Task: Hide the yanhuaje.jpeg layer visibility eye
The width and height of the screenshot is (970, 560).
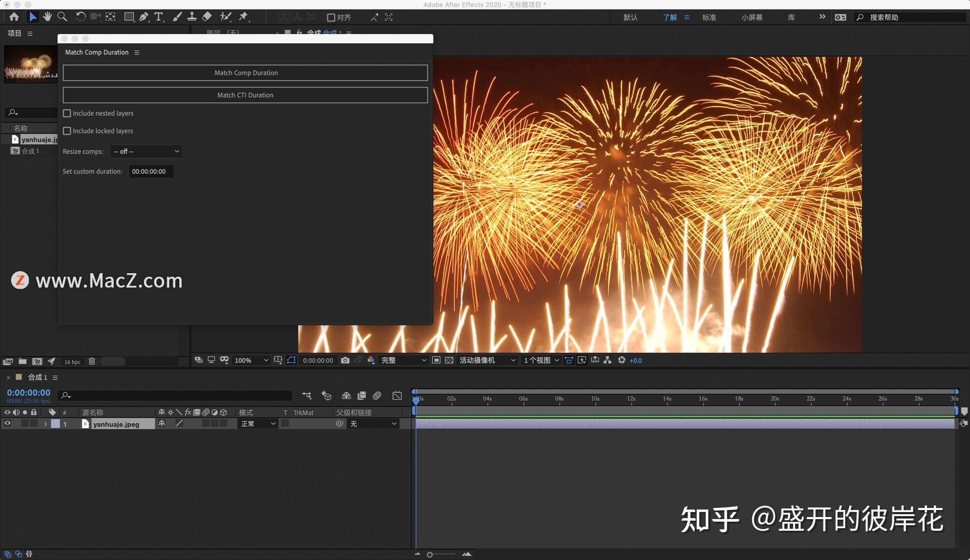Action: click(x=7, y=424)
